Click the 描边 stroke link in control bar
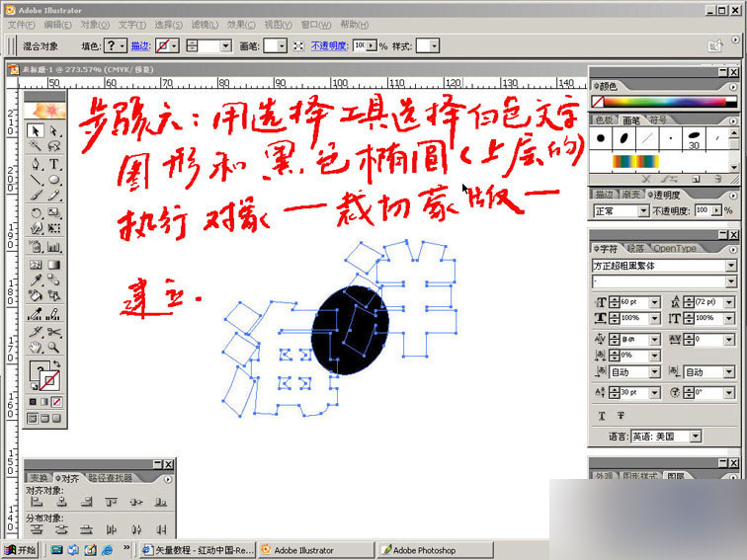 [x=140, y=45]
